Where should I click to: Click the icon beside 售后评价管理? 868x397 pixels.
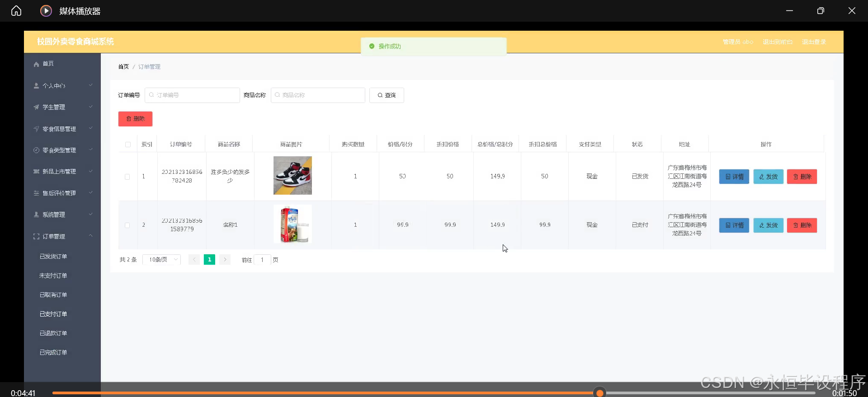[x=36, y=193]
